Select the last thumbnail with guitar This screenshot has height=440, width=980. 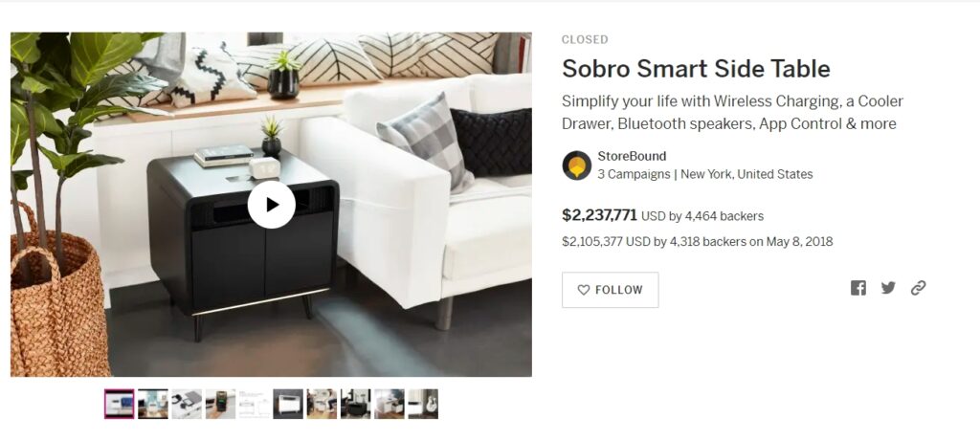(423, 404)
